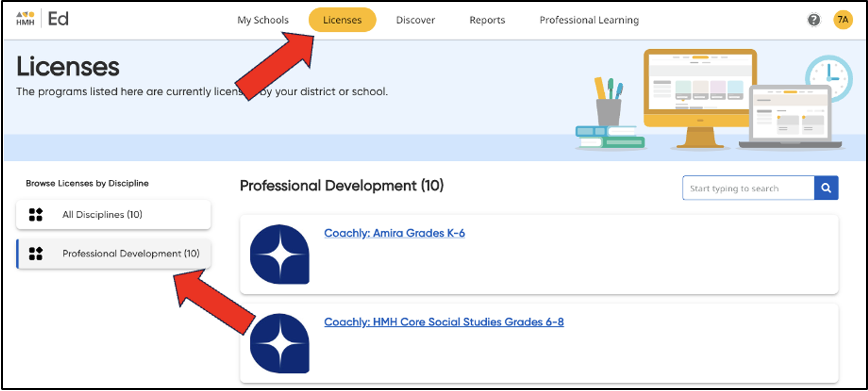Click the All Disciplines grid icon

click(x=36, y=215)
